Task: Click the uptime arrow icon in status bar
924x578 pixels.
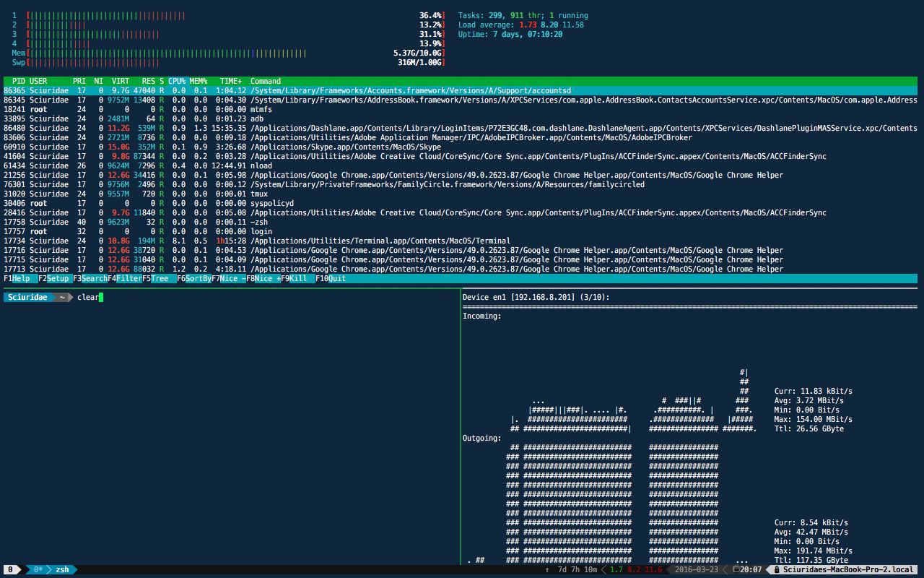Action: (x=547, y=569)
